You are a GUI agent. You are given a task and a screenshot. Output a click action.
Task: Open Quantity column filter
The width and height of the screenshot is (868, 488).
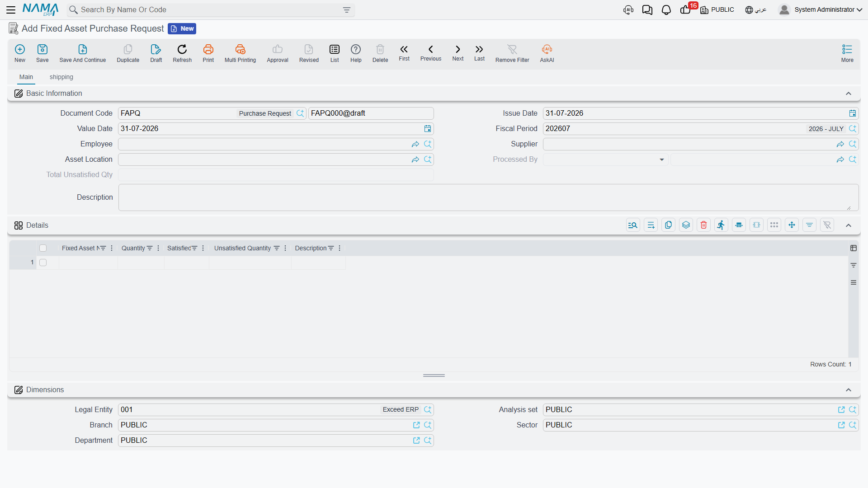150,248
